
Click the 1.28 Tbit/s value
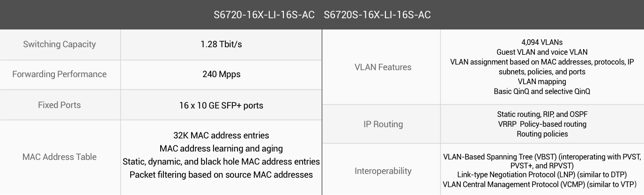point(221,44)
